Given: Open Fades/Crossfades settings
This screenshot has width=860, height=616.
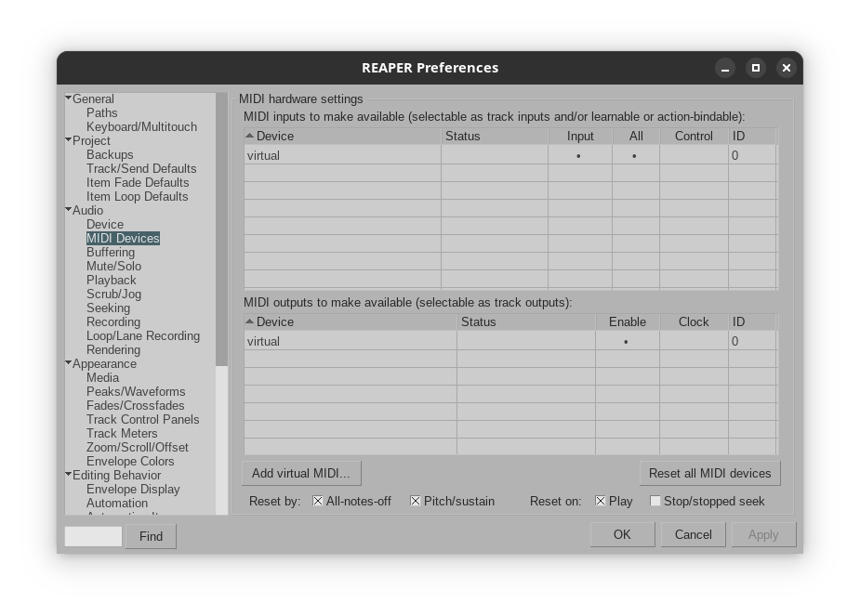Looking at the screenshot, I should 135,405.
